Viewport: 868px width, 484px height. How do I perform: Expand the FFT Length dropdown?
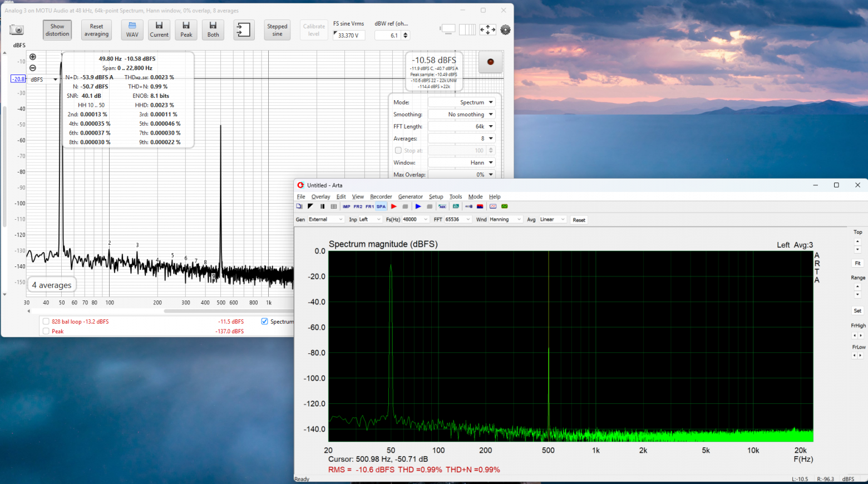tap(462, 126)
